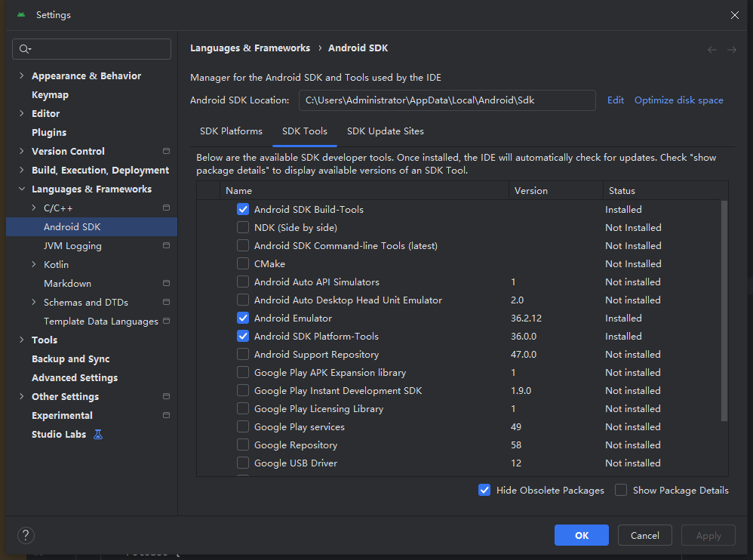The image size is (753, 560).
Task: Expand the Kotlin settings node
Action: [x=34, y=265]
